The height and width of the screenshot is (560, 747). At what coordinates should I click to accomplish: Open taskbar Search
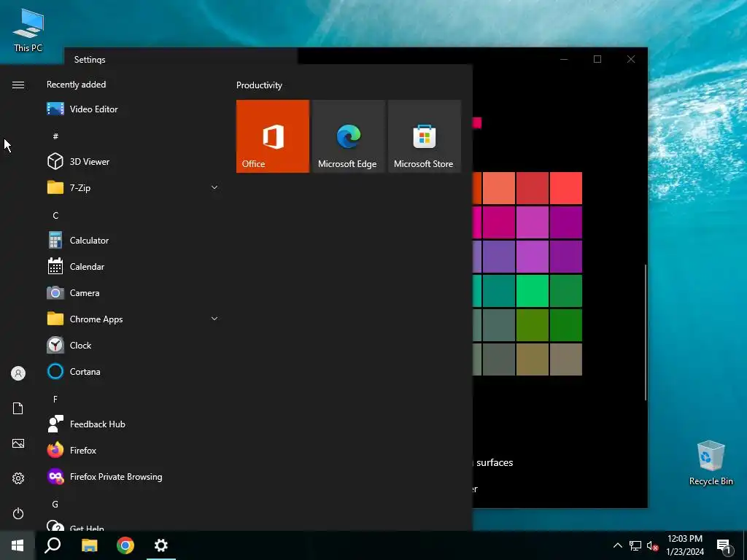53,545
